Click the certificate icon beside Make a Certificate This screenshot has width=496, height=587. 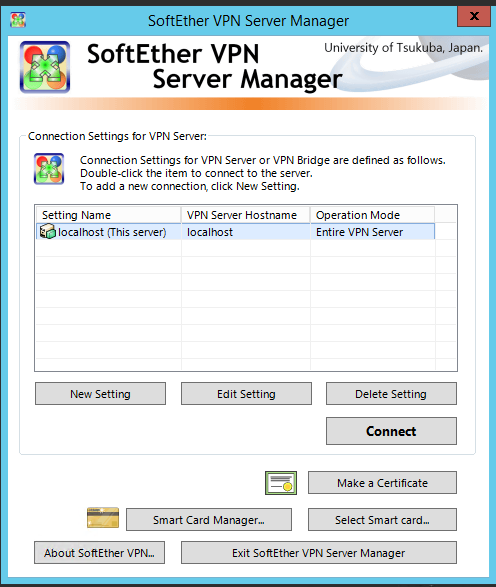pyautogui.click(x=281, y=483)
